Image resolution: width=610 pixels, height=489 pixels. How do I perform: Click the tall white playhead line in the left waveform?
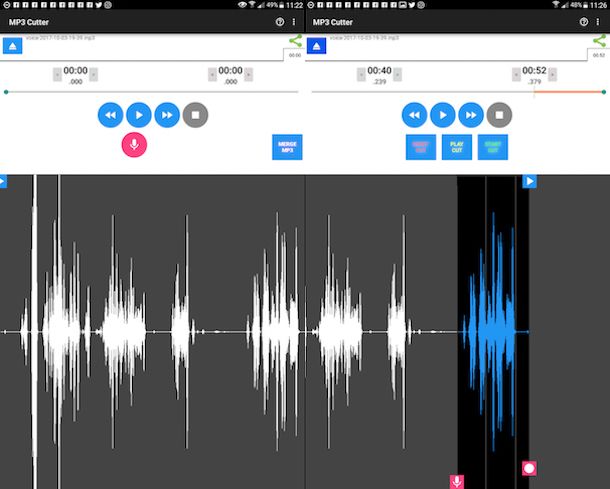tap(35, 331)
